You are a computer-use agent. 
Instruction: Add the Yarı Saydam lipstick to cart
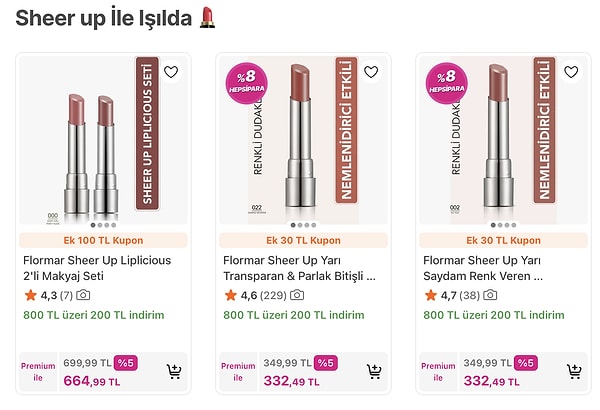pos(574,372)
